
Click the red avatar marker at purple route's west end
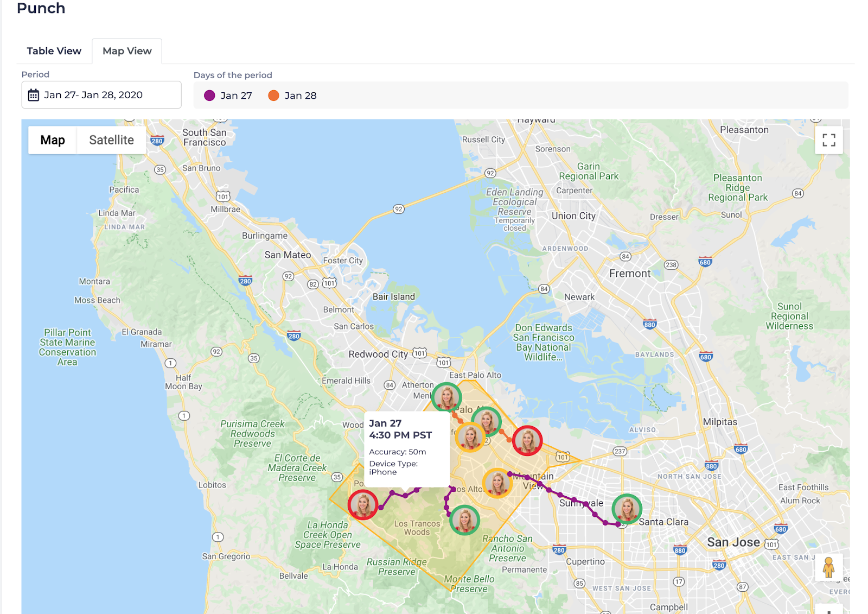click(363, 505)
